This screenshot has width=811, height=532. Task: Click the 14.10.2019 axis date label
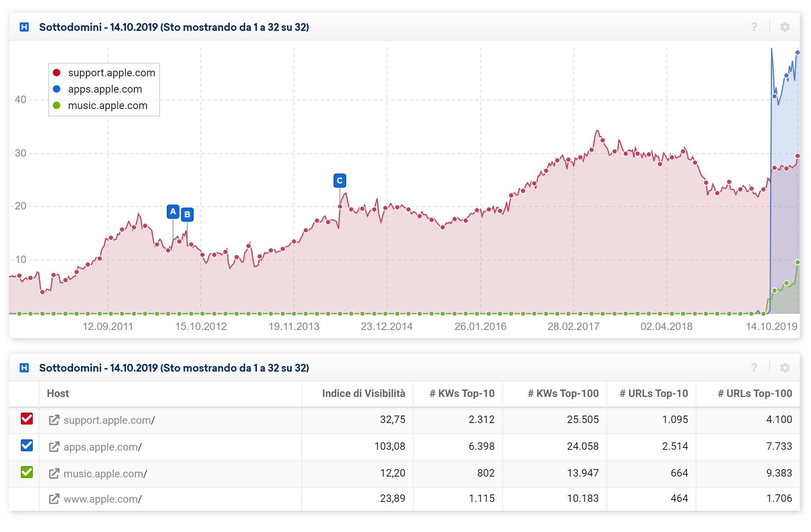[772, 327]
